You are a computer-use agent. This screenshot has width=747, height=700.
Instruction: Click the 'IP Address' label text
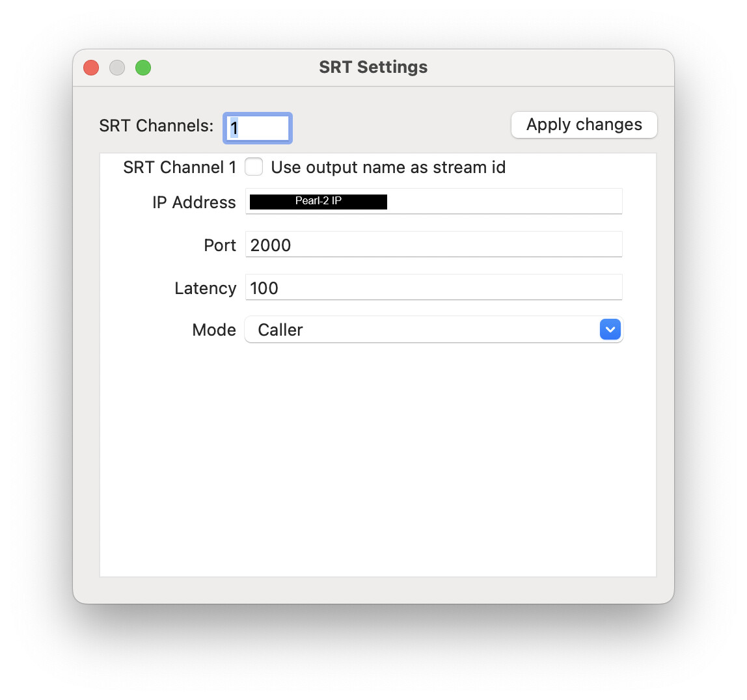point(194,202)
